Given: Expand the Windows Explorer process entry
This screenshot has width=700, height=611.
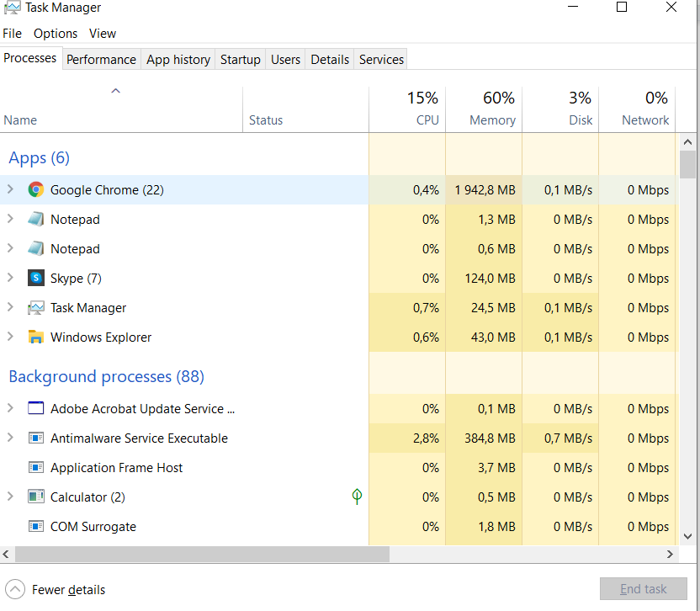Looking at the screenshot, I should (10, 337).
